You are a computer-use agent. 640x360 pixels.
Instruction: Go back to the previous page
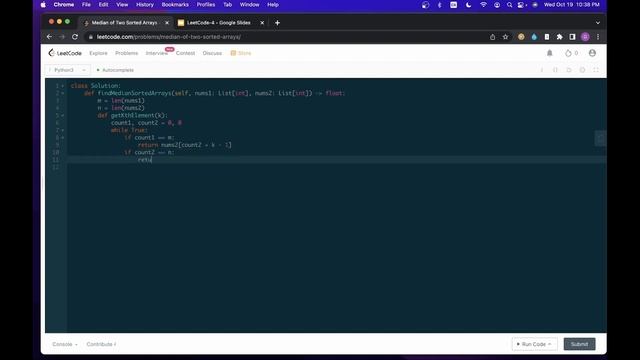coord(49,37)
